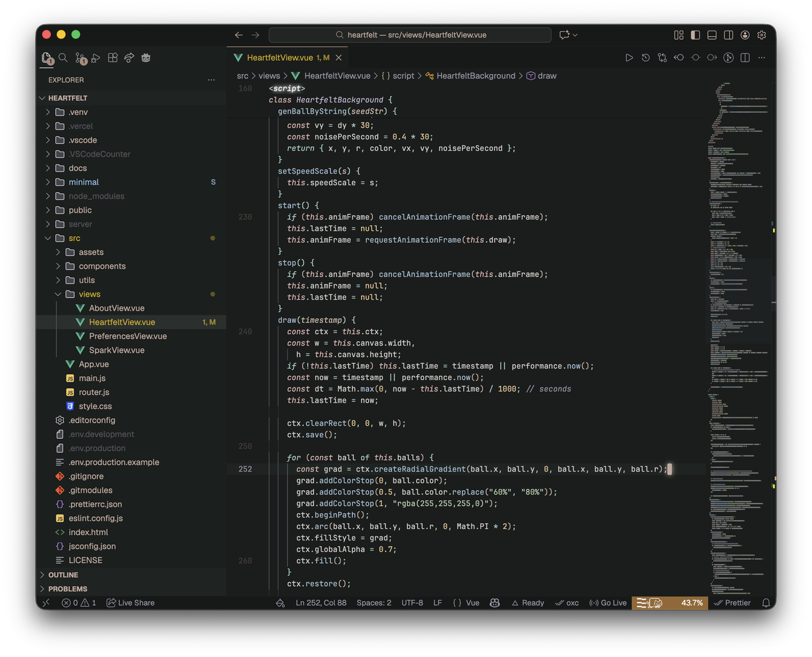Viewport: 812px width, 657px height.
Task: Open PreferencesView.vue file
Action: (x=131, y=336)
